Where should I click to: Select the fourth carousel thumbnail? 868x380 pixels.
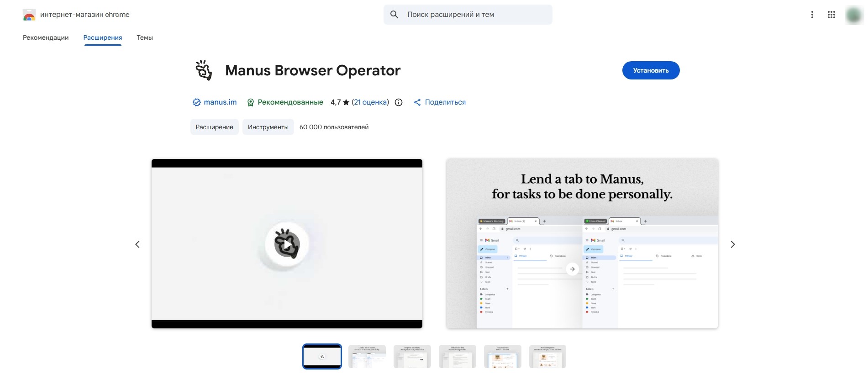pos(458,356)
